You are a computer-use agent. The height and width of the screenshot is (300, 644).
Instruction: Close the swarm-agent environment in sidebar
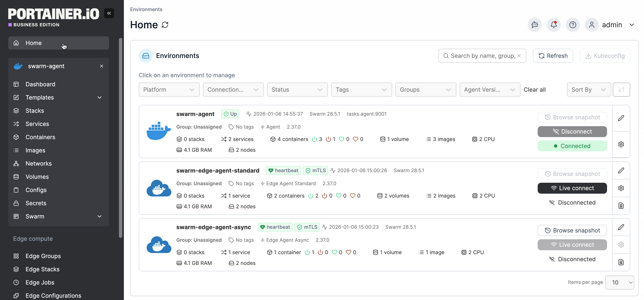tap(102, 66)
